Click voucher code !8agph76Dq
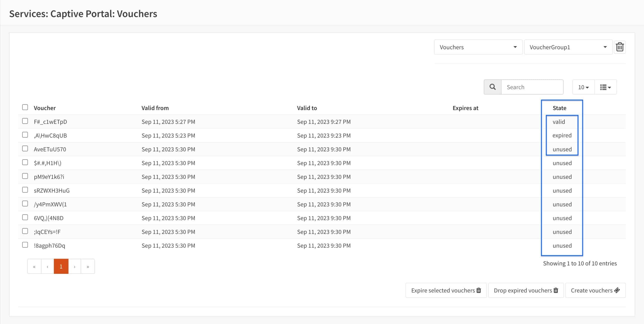The image size is (644, 324). click(49, 246)
